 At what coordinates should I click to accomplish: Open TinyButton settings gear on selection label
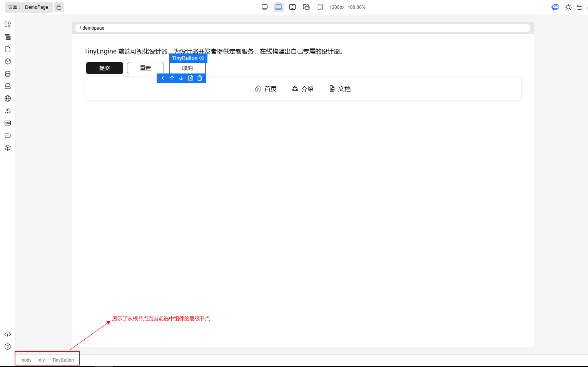202,58
